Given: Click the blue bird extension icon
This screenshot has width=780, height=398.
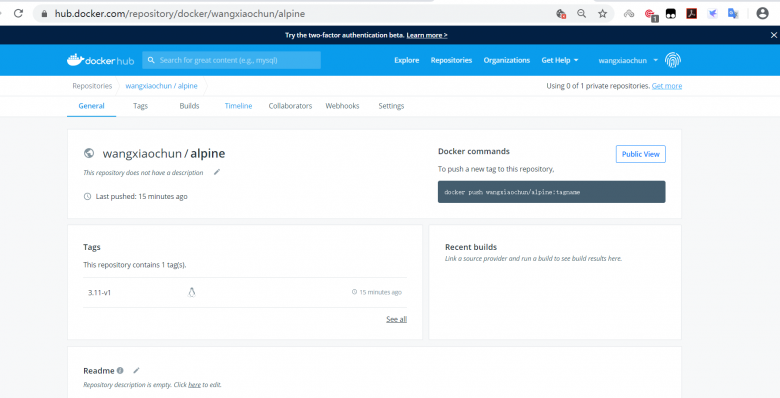Looking at the screenshot, I should pyautogui.click(x=712, y=13).
